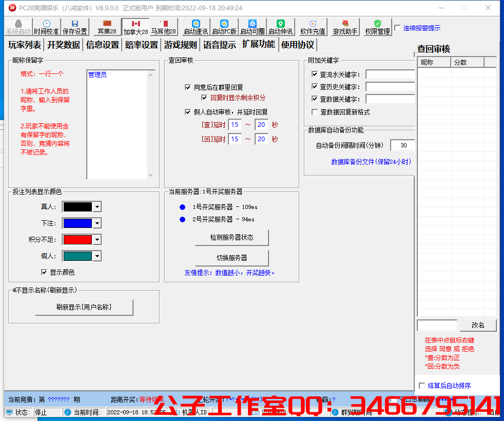Image resolution: width=504 pixels, height=421 pixels.
Task: Switch to 语音提示 tab
Action: pos(220,45)
